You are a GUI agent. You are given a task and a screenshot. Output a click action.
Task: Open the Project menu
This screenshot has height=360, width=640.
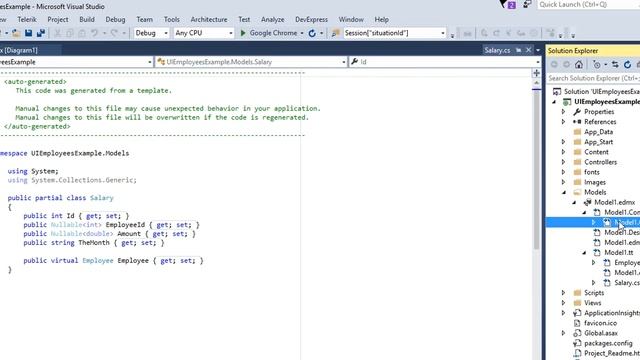coord(58,20)
